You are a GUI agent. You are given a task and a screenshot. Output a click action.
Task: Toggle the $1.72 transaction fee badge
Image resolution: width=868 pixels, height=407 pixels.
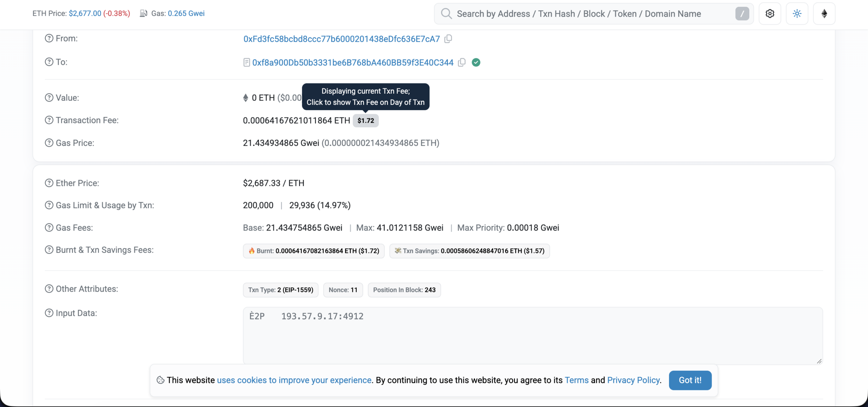coord(366,121)
